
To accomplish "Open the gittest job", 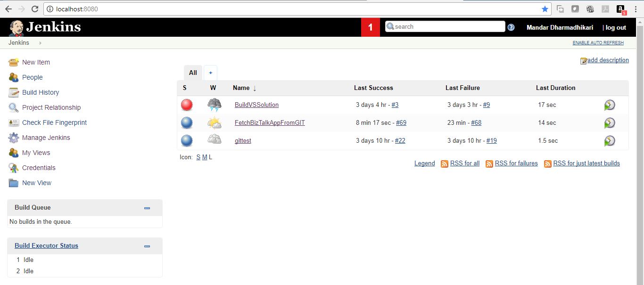I will tap(243, 140).
